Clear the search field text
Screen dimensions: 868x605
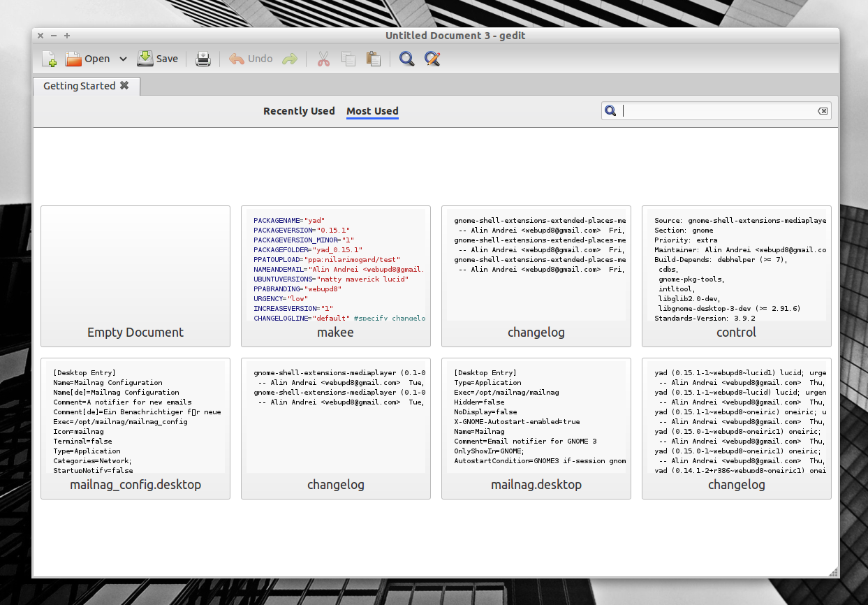click(x=823, y=111)
